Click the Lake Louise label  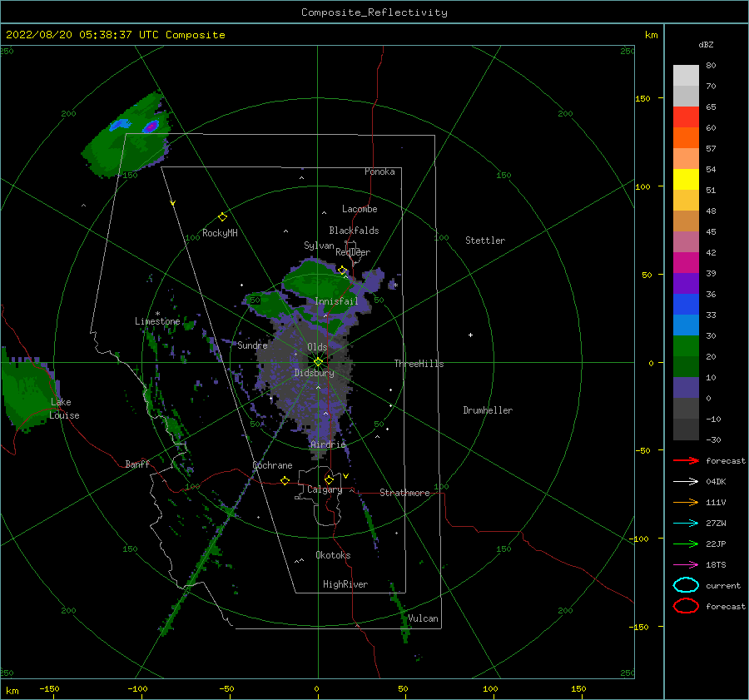[64, 409]
